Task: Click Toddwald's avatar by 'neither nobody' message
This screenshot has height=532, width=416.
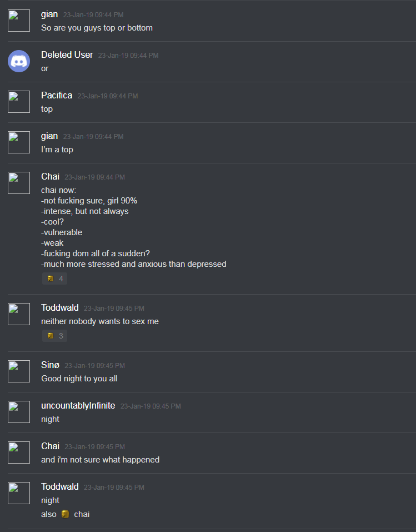Action: tap(19, 314)
